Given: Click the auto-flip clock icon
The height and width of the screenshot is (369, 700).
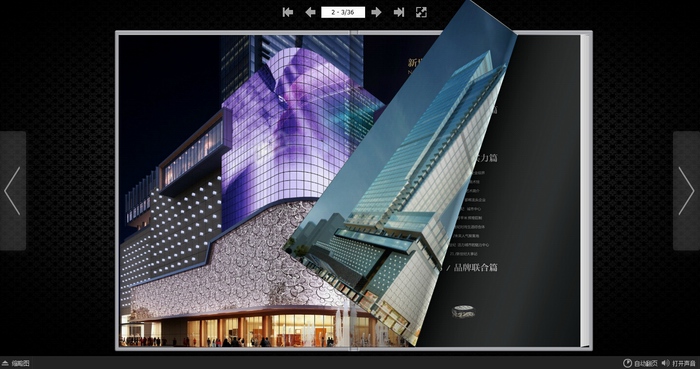Looking at the screenshot, I should (x=627, y=363).
